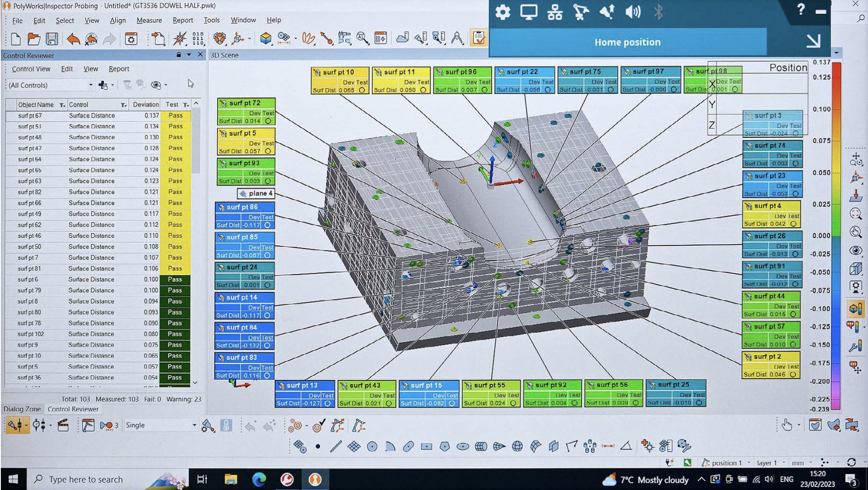Click the sphere feature icon in bottom toolbar

pyautogui.click(x=518, y=446)
